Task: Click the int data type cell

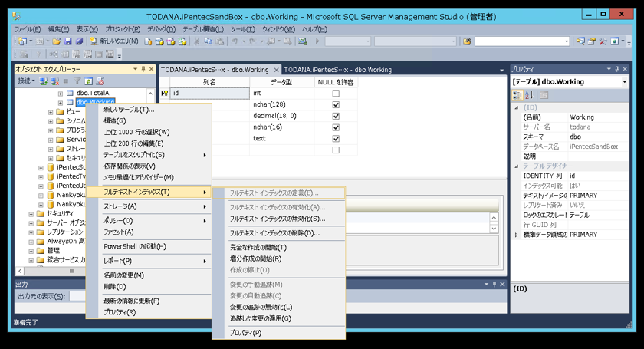Action: click(x=282, y=94)
